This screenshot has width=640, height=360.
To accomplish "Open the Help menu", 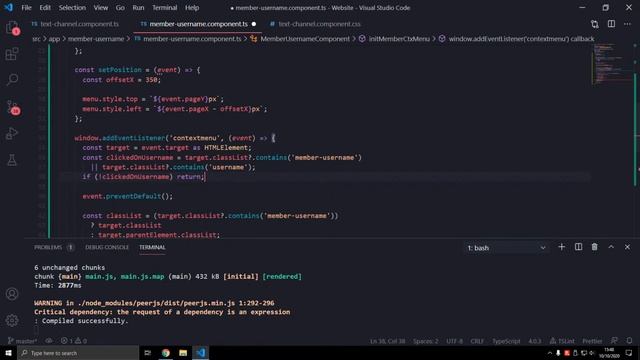I will click(x=192, y=8).
